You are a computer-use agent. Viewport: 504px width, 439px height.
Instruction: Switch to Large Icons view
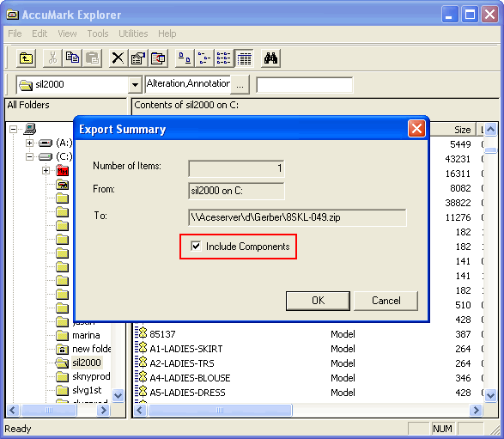tap(185, 58)
